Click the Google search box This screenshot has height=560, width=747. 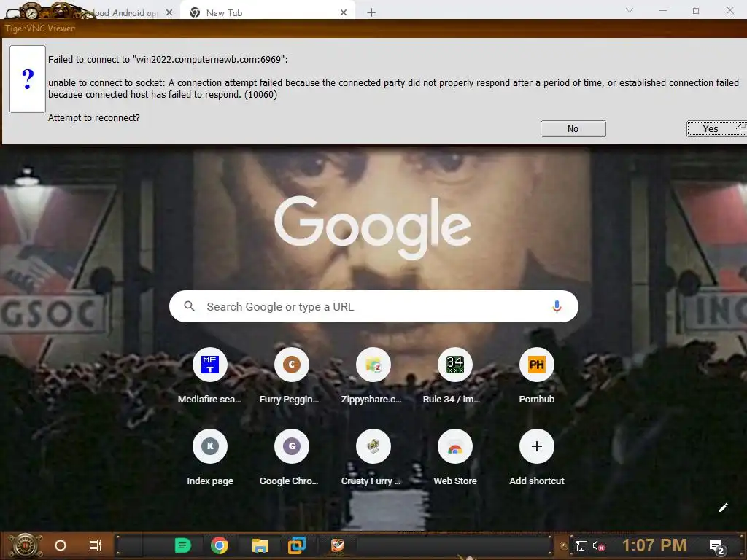373,306
